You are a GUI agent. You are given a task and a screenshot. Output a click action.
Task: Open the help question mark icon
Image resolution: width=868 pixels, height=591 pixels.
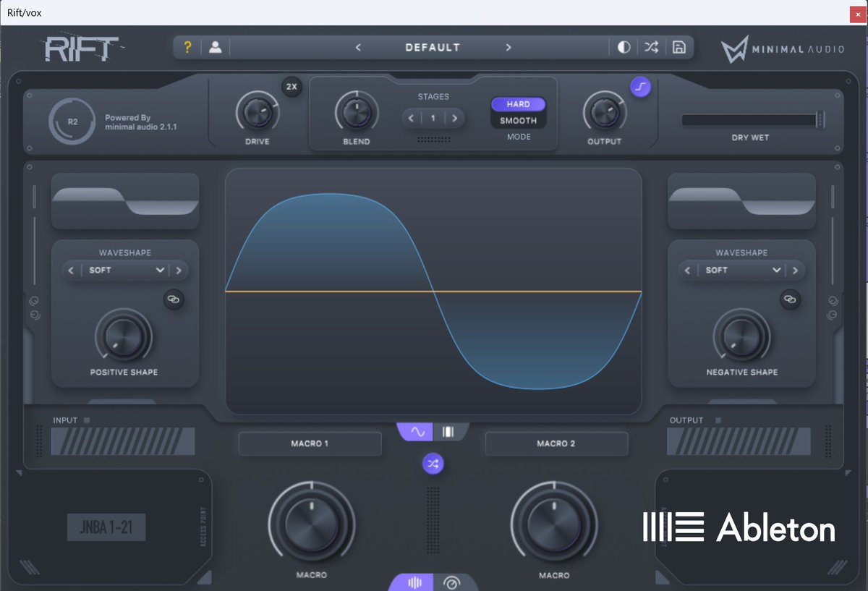[187, 48]
